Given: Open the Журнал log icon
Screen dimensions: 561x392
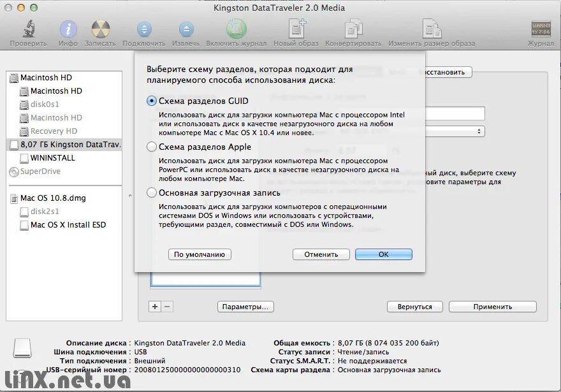Looking at the screenshot, I should click(541, 29).
